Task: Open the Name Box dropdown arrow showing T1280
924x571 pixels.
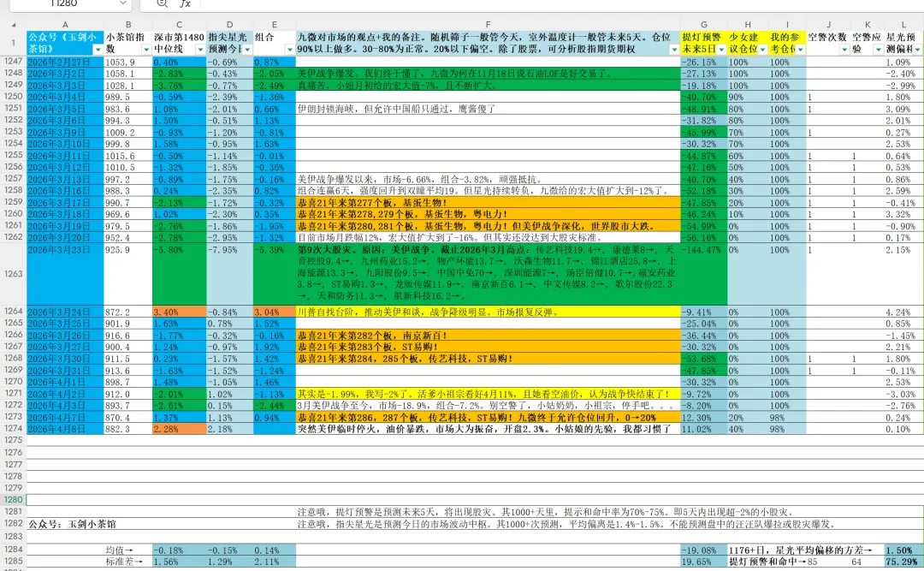Action: (122, 4)
